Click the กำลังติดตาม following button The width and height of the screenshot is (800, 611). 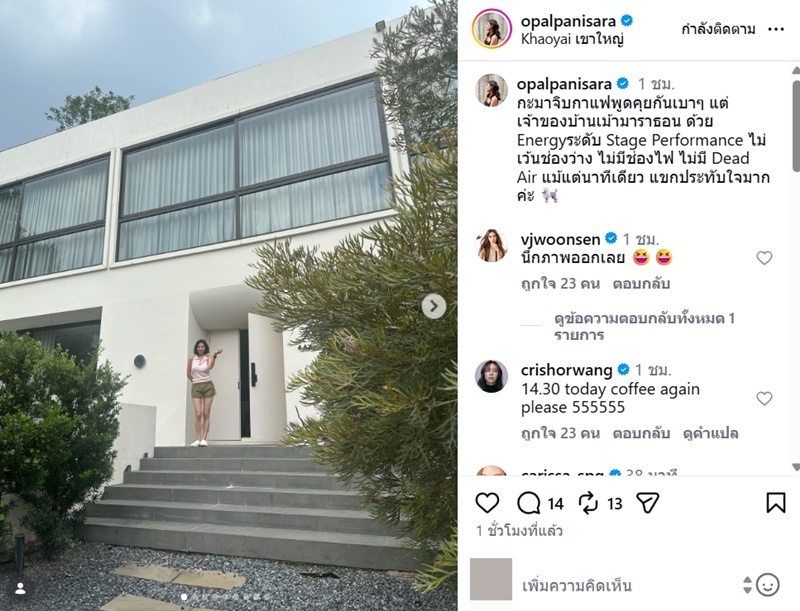point(718,30)
